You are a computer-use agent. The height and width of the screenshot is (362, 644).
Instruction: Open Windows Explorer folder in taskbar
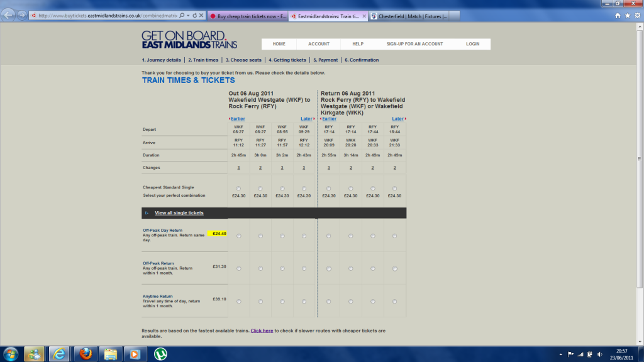(111, 354)
